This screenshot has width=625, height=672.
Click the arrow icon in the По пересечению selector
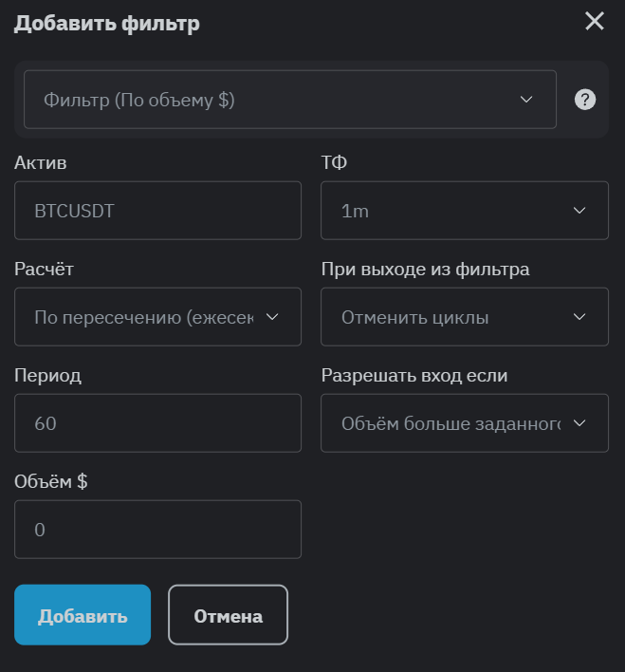click(x=272, y=317)
